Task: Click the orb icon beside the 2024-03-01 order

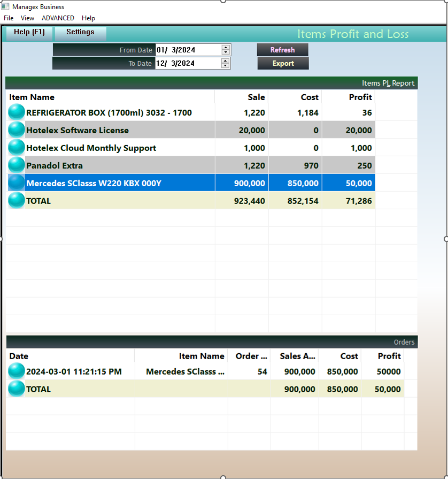Action: pos(17,371)
